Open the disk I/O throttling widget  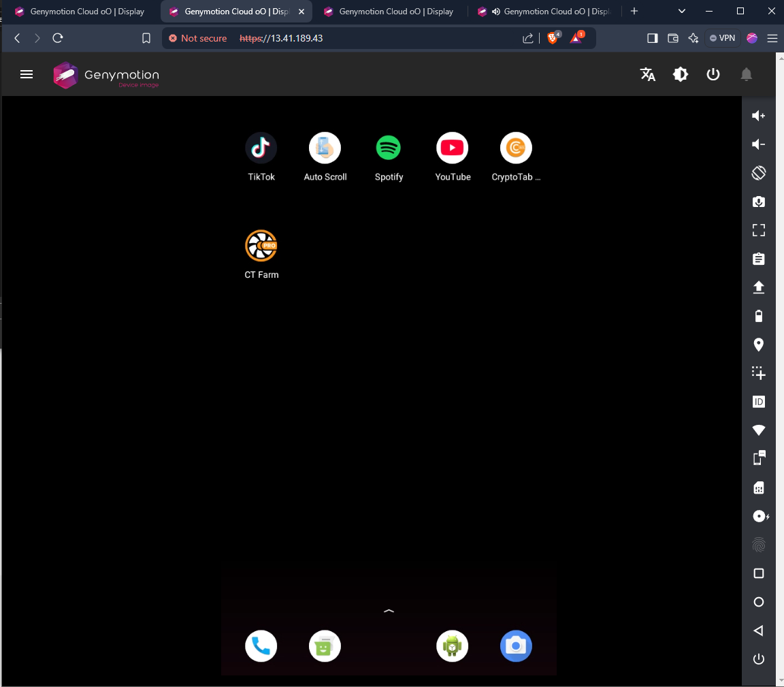pyautogui.click(x=760, y=516)
